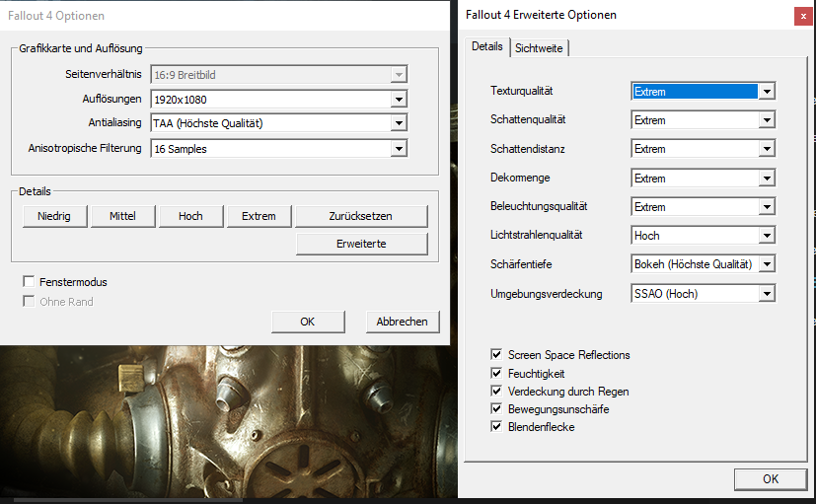This screenshot has height=504, width=816.
Task: Click the Texturqualität label
Action: tap(521, 91)
